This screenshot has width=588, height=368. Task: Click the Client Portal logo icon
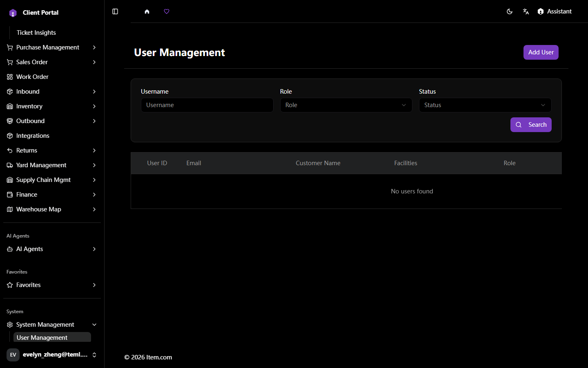pyautogui.click(x=13, y=13)
